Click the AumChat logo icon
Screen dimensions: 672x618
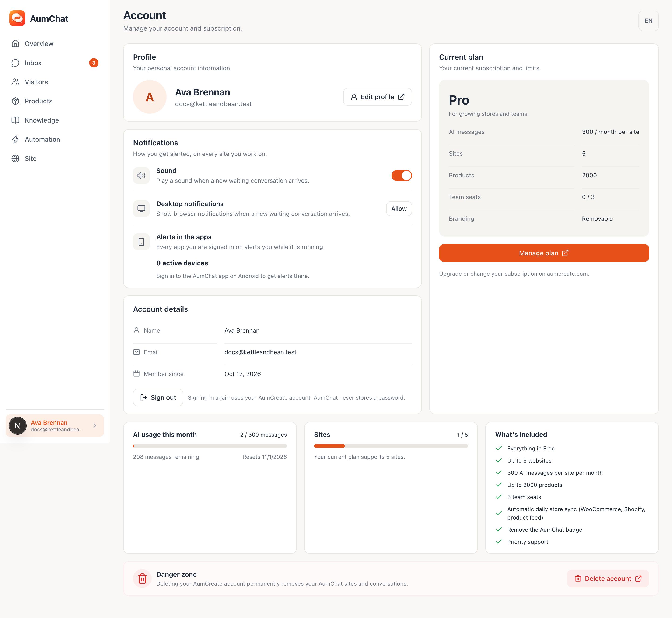[x=17, y=18]
